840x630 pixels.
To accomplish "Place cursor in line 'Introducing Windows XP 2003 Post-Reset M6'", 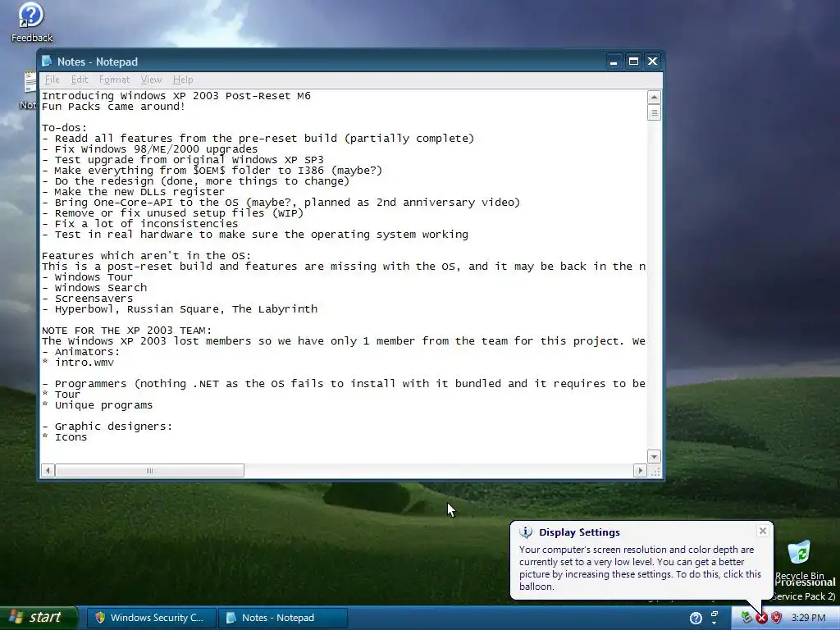I will pos(176,96).
